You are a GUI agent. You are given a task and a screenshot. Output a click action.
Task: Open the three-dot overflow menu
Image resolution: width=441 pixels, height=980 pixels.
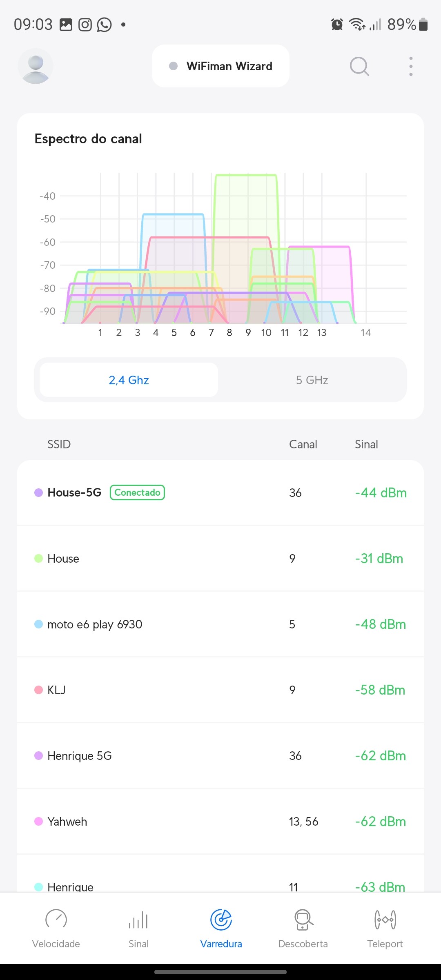click(411, 66)
